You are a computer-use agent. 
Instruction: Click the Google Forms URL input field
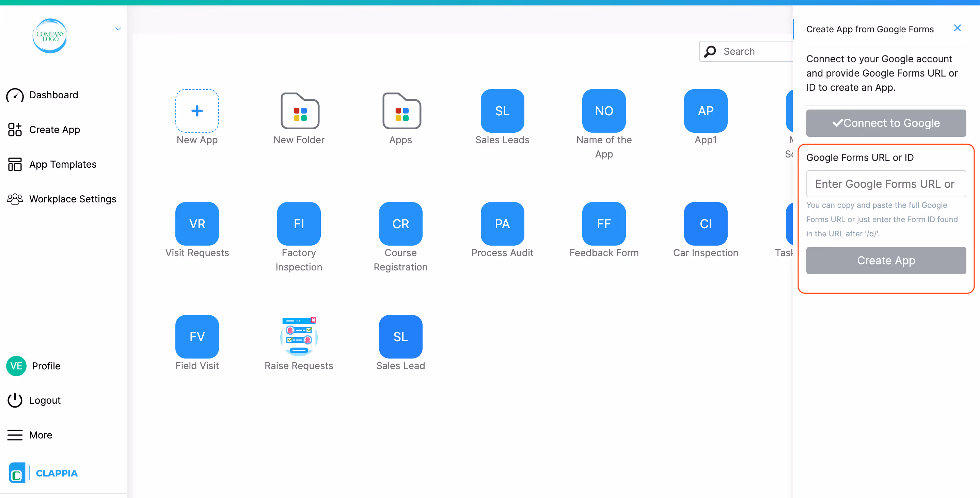[886, 184]
